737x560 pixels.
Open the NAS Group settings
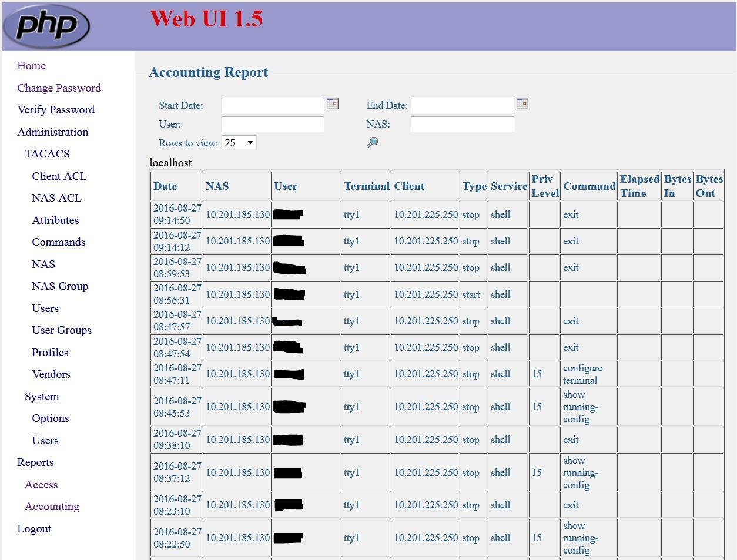point(60,286)
